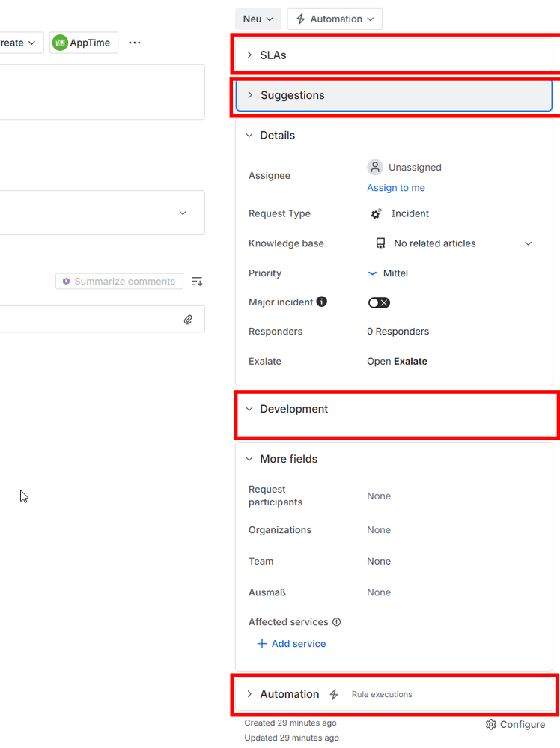Click the Unassigned assignee avatar

374,167
